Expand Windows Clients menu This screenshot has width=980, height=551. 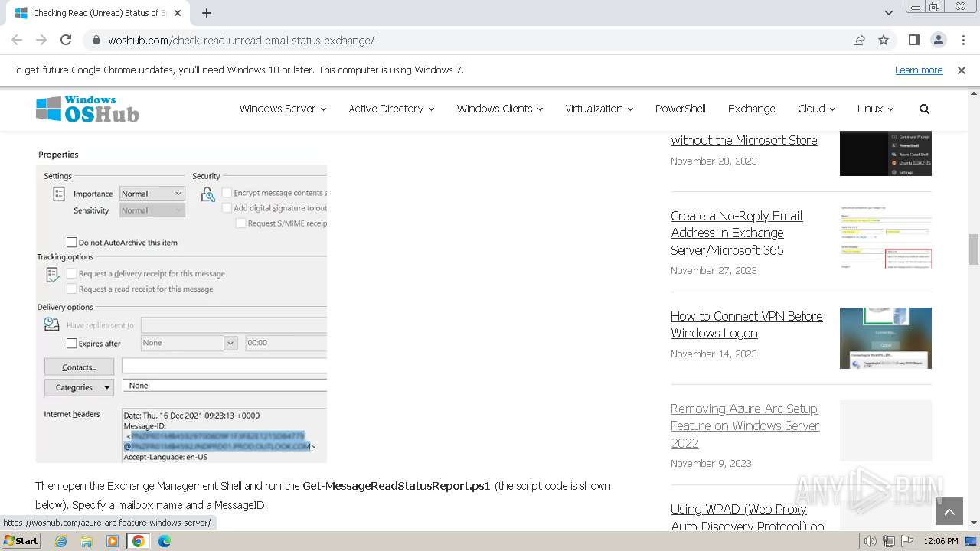499,109
